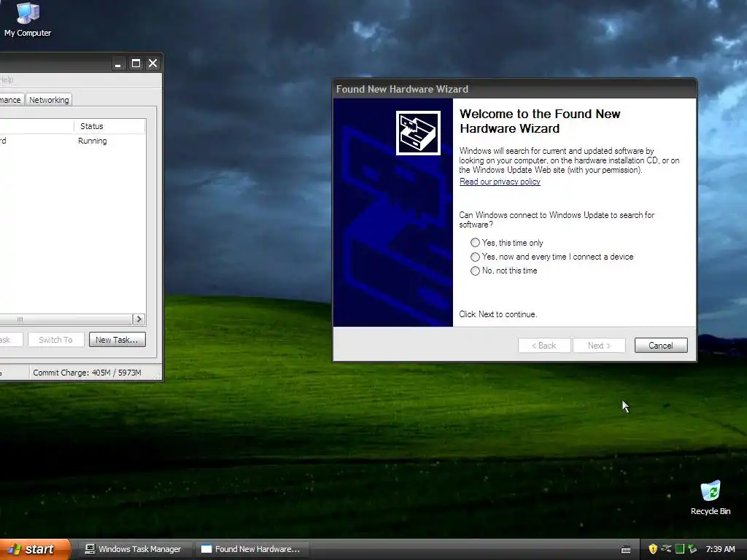This screenshot has width=747, height=560.
Task: Click the Status column header
Action: [x=109, y=126]
